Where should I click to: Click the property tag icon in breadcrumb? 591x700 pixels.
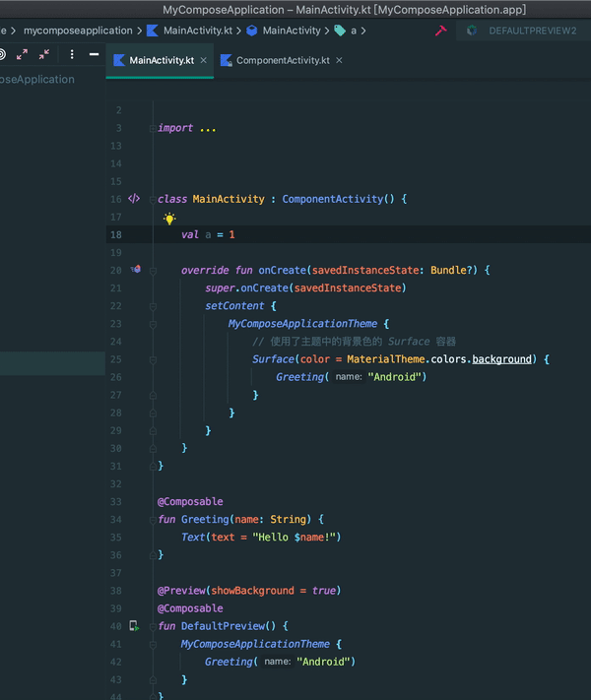coord(340,31)
